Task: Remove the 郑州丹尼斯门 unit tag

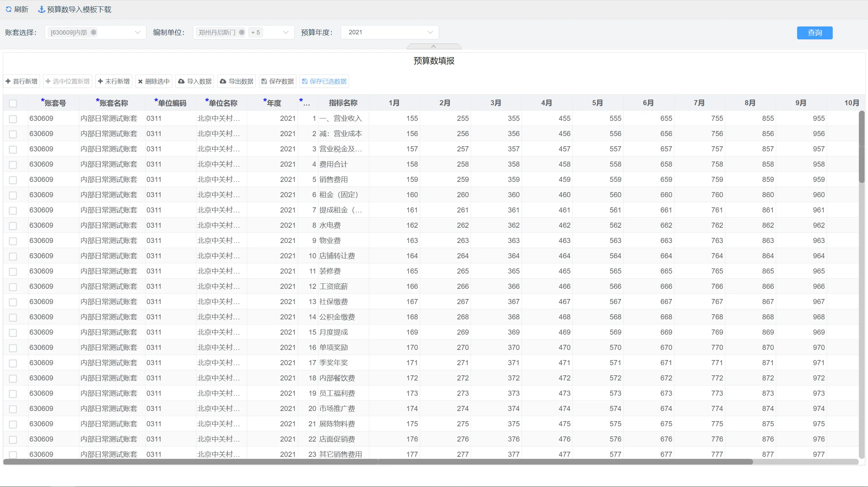Action: coord(242,32)
